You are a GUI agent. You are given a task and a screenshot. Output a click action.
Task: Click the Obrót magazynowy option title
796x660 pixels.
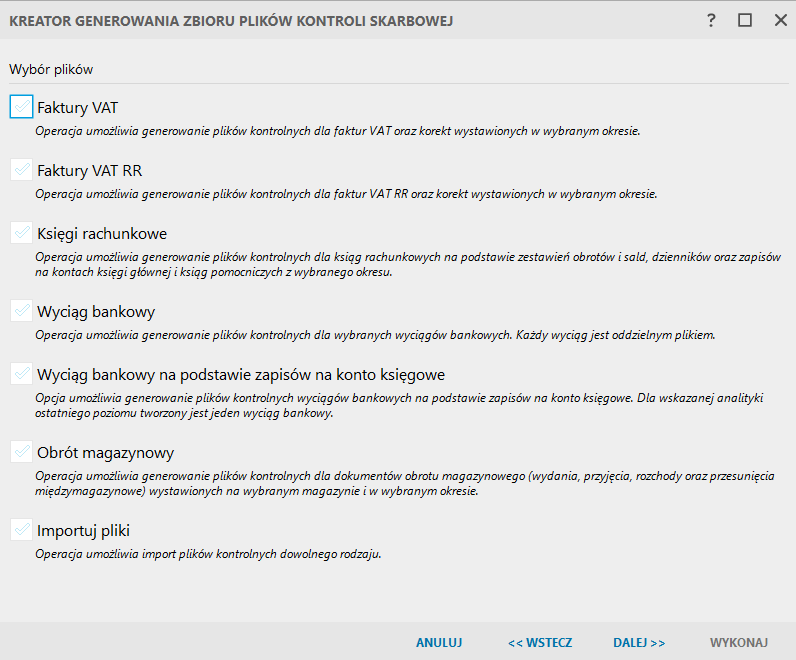105,453
